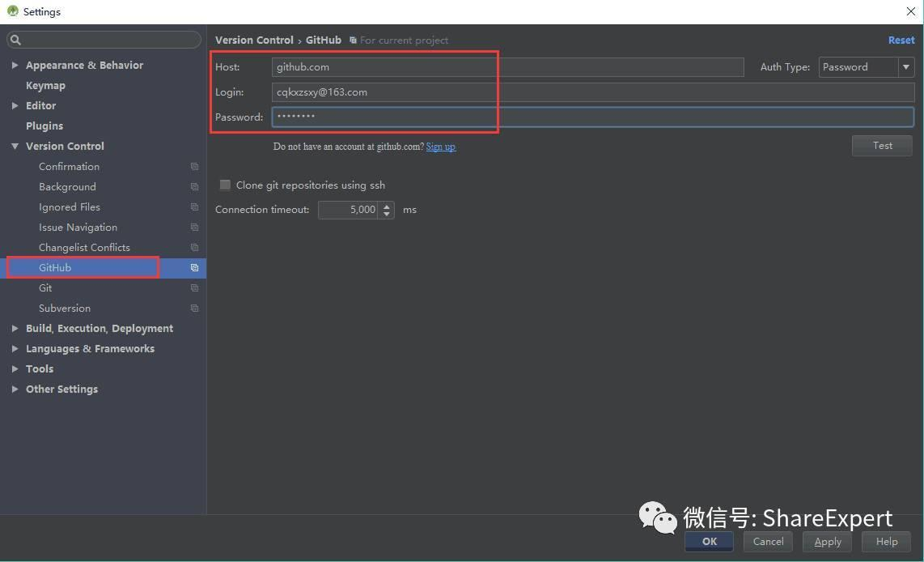Click Version Control in the breadcrumb
Image resolution: width=924 pixels, height=562 pixels.
254,40
